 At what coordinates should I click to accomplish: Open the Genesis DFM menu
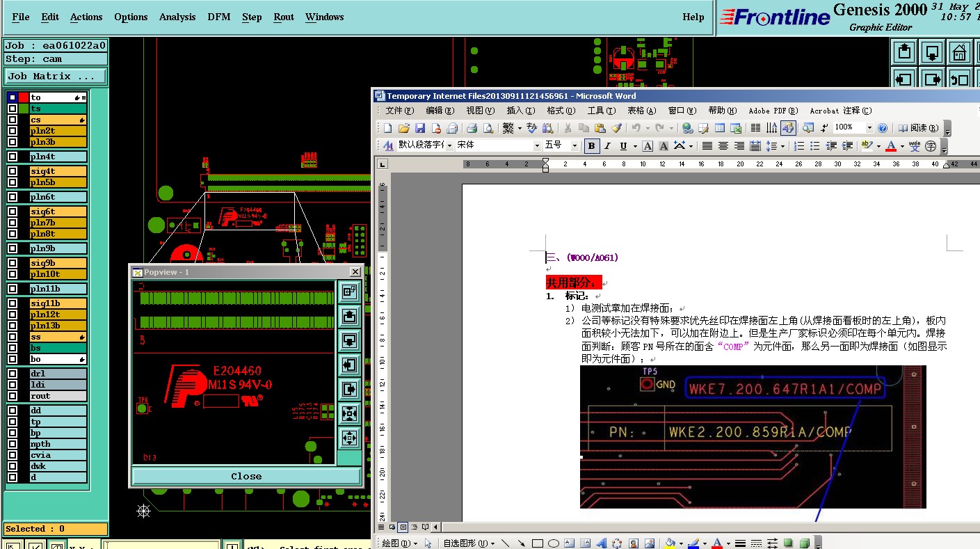(x=219, y=17)
